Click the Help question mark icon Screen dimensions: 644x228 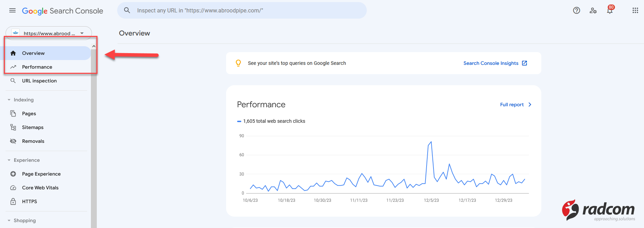pyautogui.click(x=576, y=10)
